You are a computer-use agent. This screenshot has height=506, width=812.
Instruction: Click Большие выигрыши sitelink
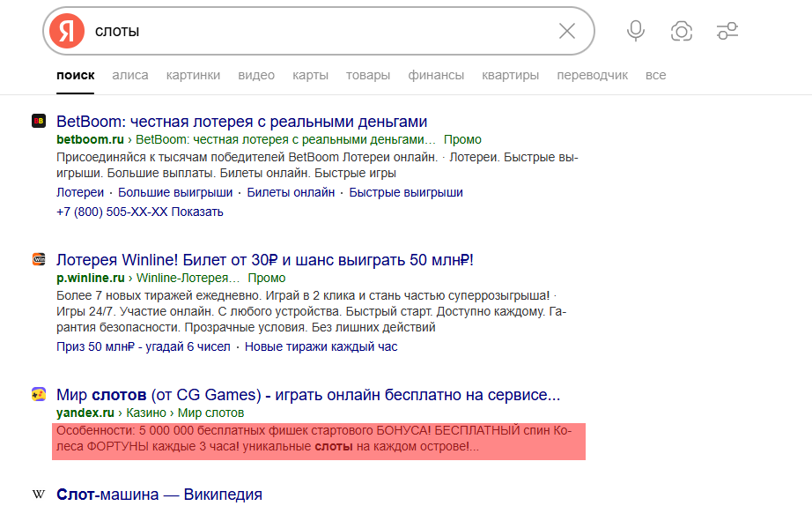[175, 192]
